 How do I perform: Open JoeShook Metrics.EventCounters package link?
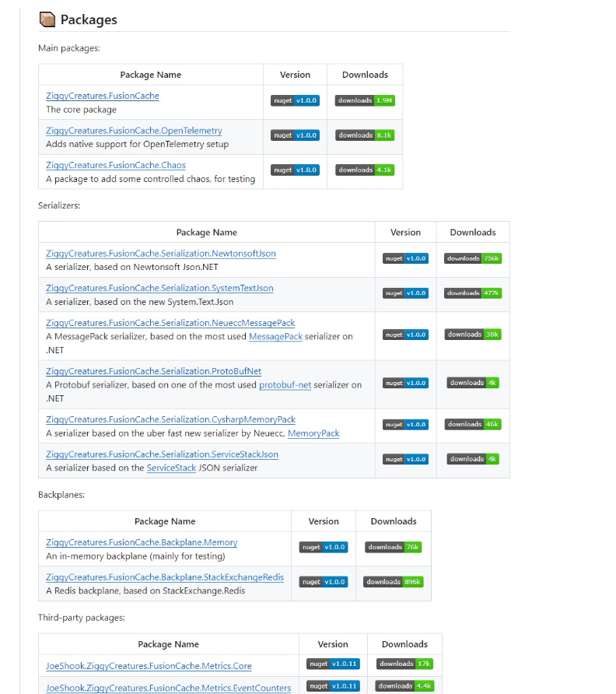168,688
